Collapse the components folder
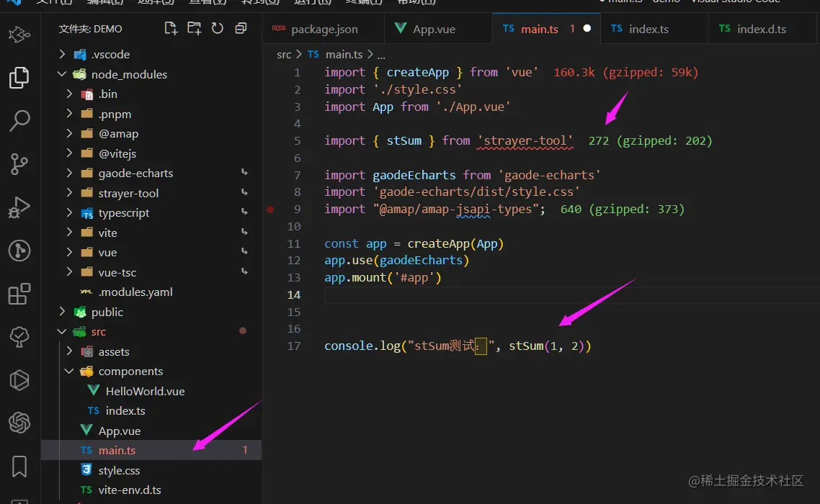This screenshot has height=504, width=820. tap(70, 372)
